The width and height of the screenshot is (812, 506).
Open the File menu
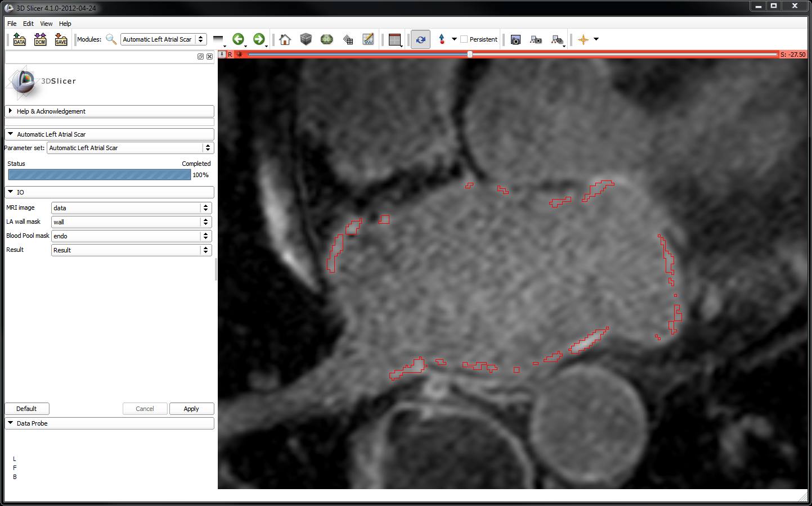point(12,24)
